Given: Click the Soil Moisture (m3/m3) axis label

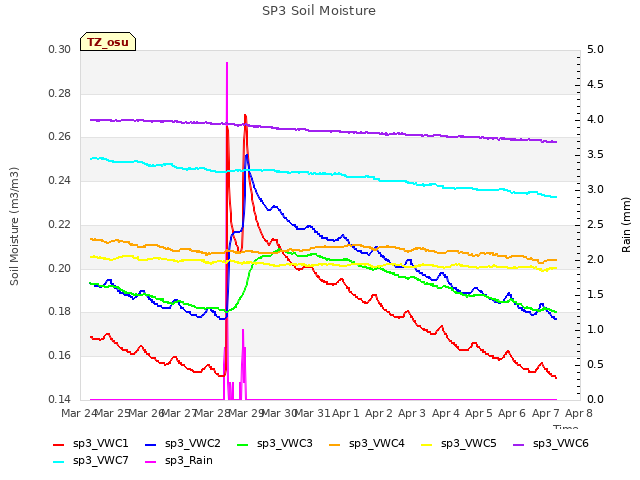Looking at the screenshot, I should 14,226.
